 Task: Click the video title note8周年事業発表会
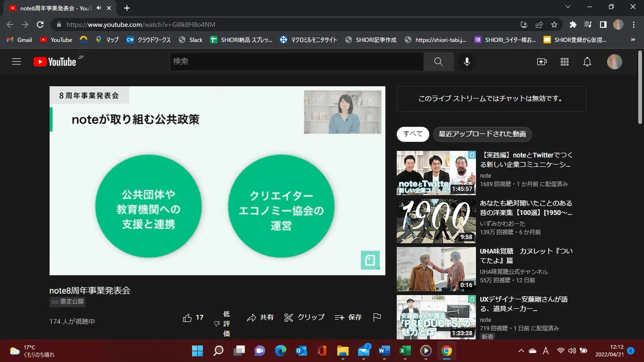tap(90, 290)
